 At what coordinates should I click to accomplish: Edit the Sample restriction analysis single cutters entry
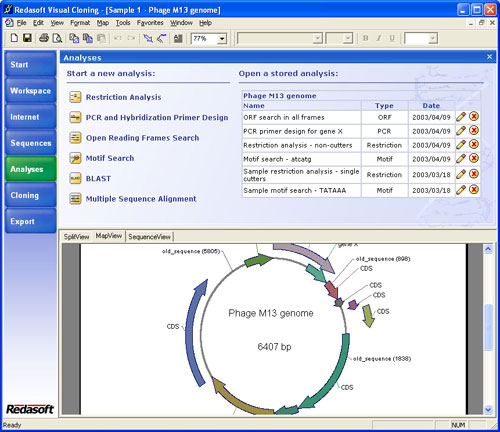(461, 174)
